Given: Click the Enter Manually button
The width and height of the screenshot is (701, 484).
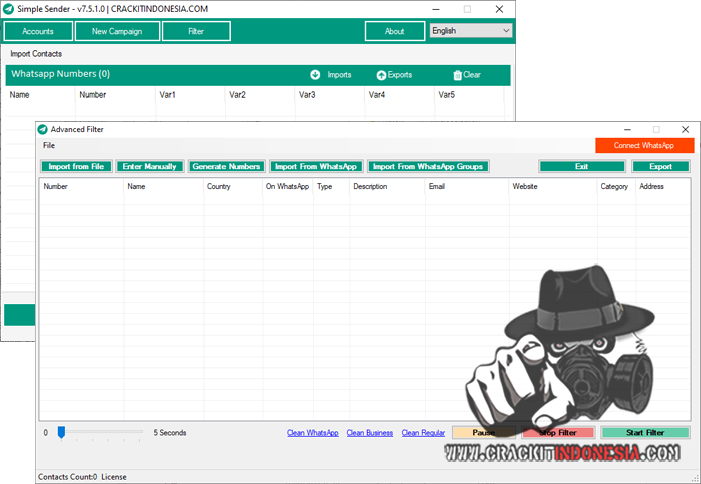Looking at the screenshot, I should click(x=150, y=167).
